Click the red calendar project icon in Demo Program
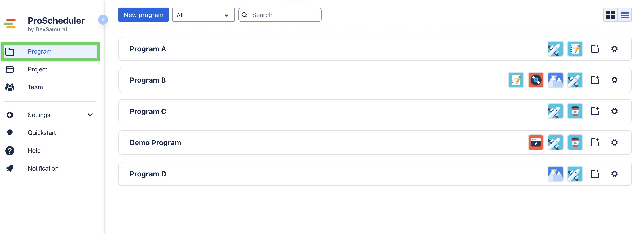Image resolution: width=644 pixels, height=234 pixels. pos(536,142)
